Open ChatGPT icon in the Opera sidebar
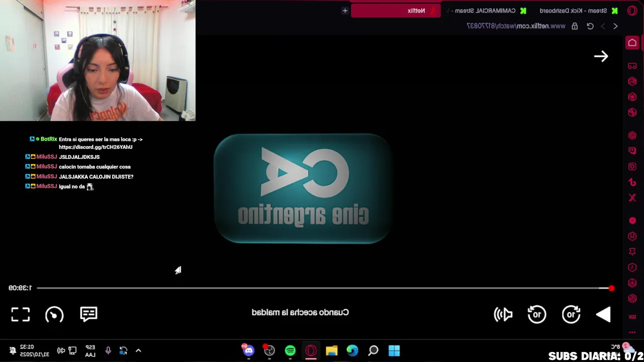This screenshot has width=644, height=362. click(632, 135)
